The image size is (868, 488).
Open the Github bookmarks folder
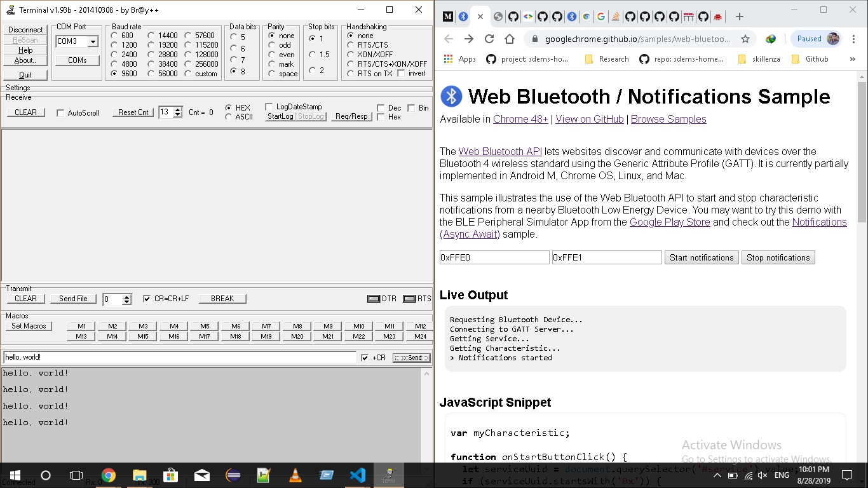pos(810,59)
